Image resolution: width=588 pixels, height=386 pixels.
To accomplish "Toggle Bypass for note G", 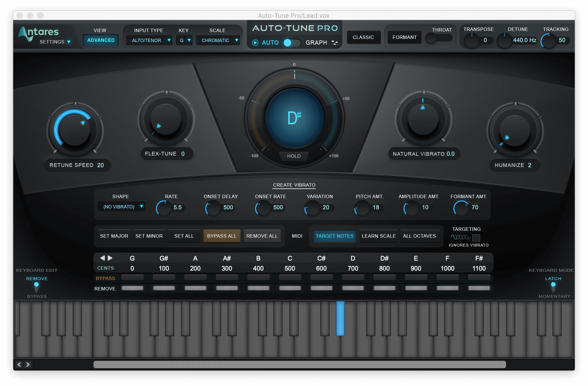I will pos(132,277).
